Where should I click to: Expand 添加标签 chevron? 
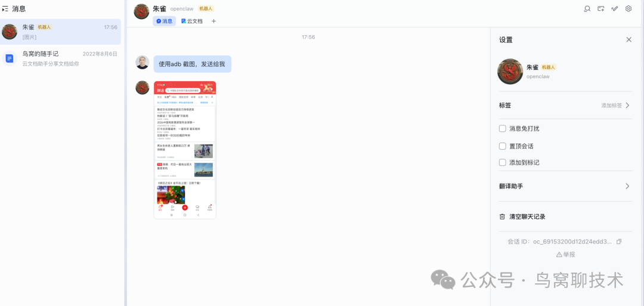click(x=627, y=105)
